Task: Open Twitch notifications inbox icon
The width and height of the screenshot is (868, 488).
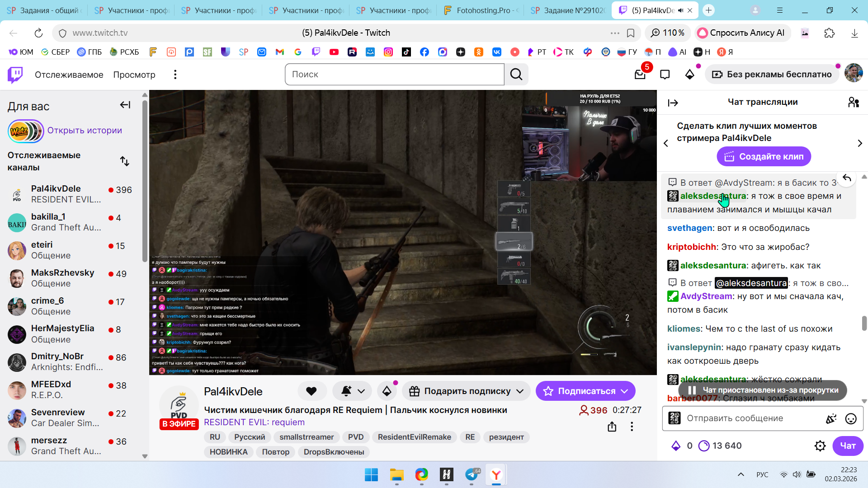Action: [x=640, y=75]
